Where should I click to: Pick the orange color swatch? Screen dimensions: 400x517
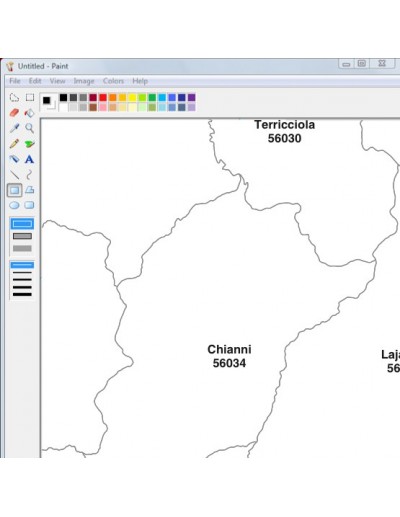[113, 97]
